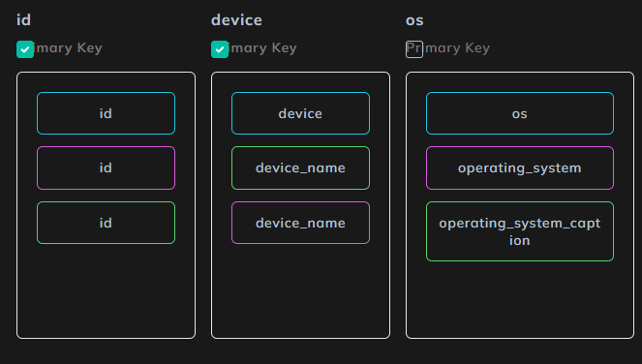Image resolution: width=642 pixels, height=364 pixels.
Task: Pick the green-bordered device_name chip
Action: 300,167
